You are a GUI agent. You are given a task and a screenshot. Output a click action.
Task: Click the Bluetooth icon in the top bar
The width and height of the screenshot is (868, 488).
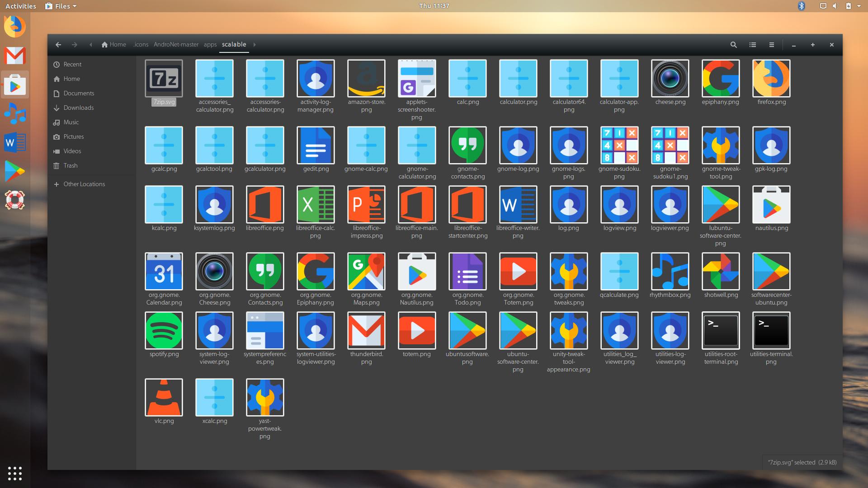click(801, 6)
